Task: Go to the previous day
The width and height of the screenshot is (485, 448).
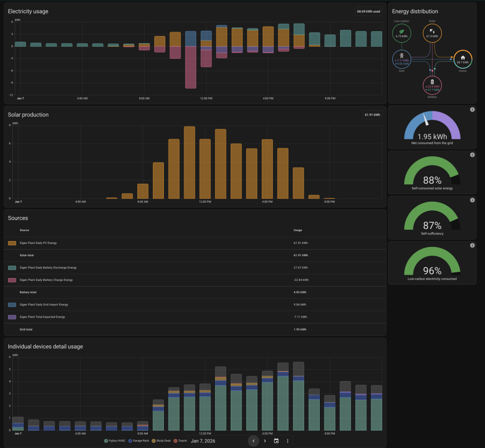Action: (x=253, y=441)
